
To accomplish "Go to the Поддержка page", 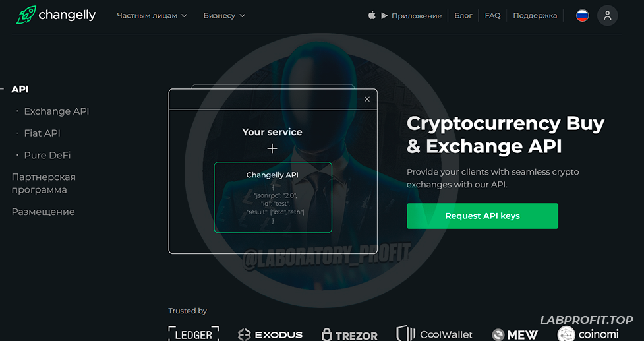I will (x=535, y=16).
